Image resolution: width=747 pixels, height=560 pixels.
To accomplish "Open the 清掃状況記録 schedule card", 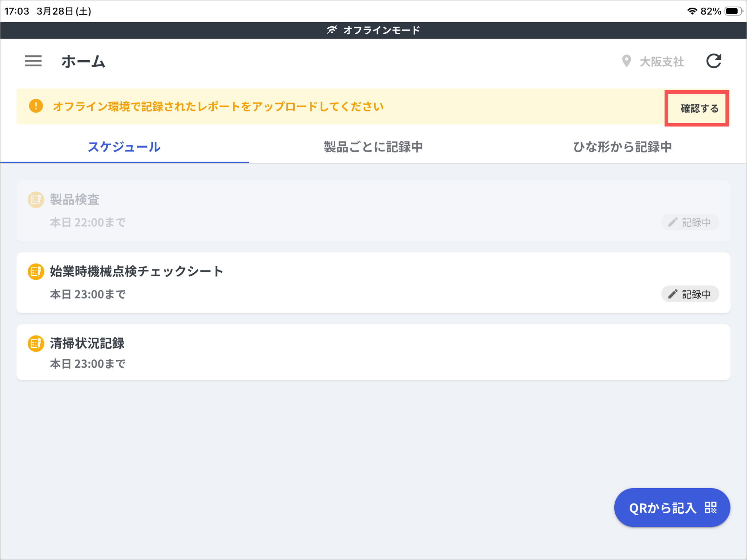I will tap(373, 353).
